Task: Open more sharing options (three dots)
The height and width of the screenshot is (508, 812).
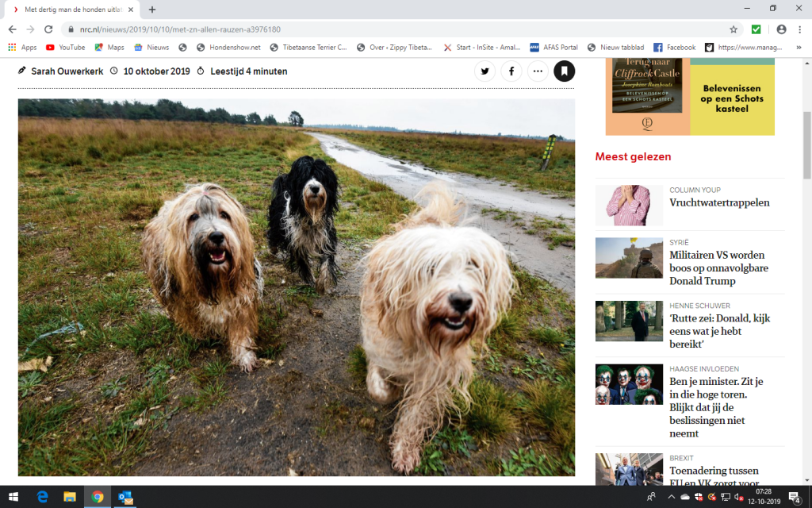Action: 538,71
